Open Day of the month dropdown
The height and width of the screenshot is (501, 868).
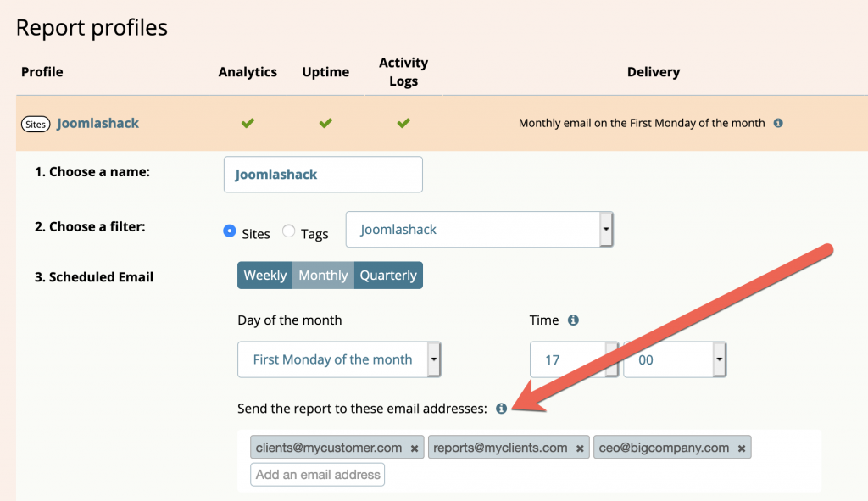coord(339,359)
